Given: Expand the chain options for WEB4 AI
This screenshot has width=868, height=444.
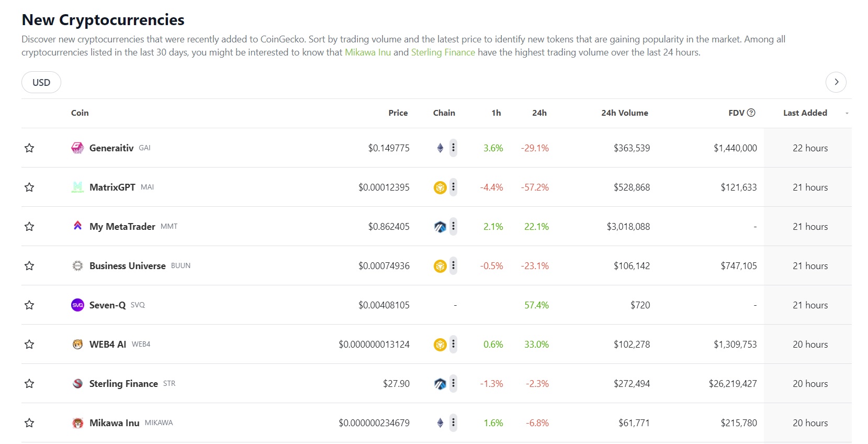Looking at the screenshot, I should coord(453,345).
